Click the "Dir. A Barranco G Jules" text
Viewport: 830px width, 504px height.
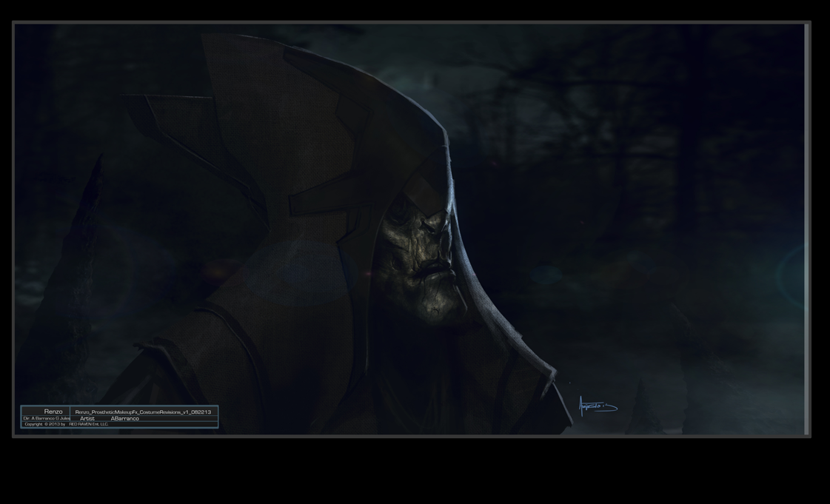[x=47, y=418]
